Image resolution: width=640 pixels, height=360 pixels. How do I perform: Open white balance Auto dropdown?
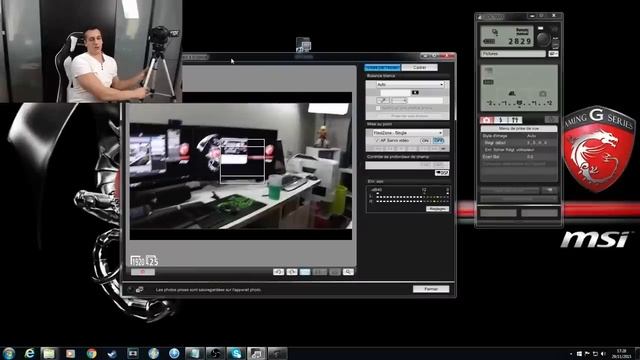click(410, 84)
